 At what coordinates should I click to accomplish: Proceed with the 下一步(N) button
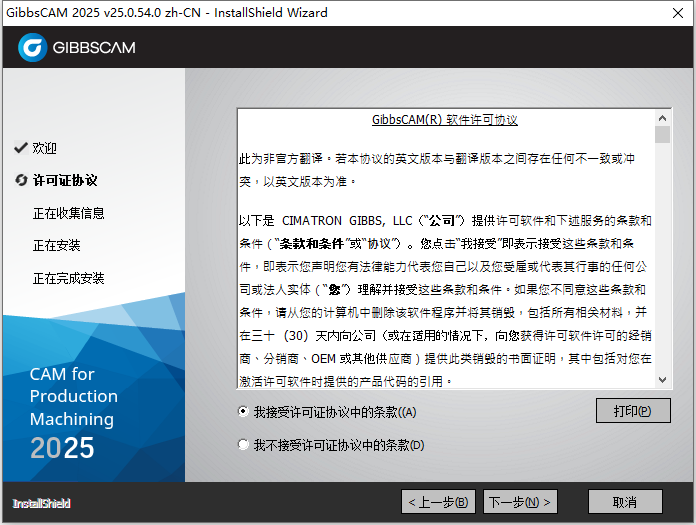pyautogui.click(x=520, y=502)
